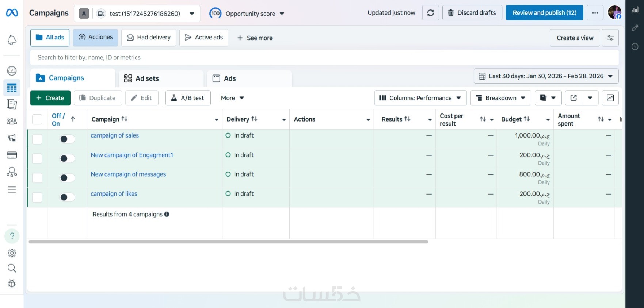Screen dimensions: 644x308
Task: Expand the More actions dropdown
Action: [x=232, y=98]
